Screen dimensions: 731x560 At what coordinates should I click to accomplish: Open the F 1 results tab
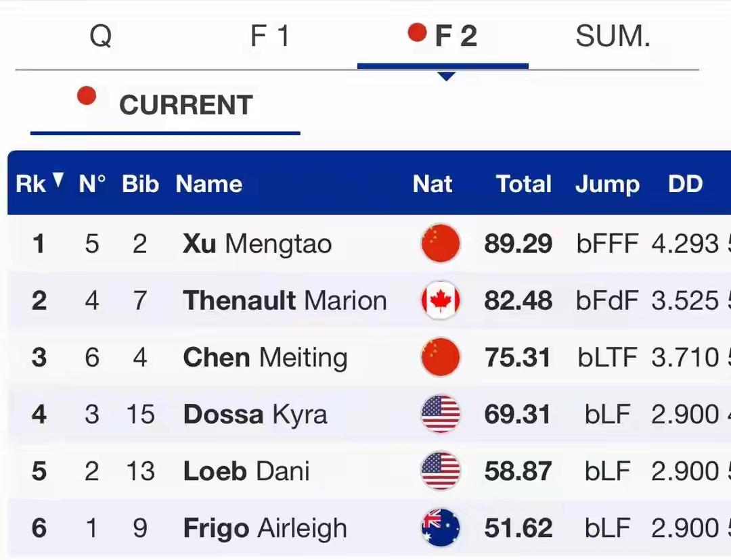pyautogui.click(x=270, y=37)
